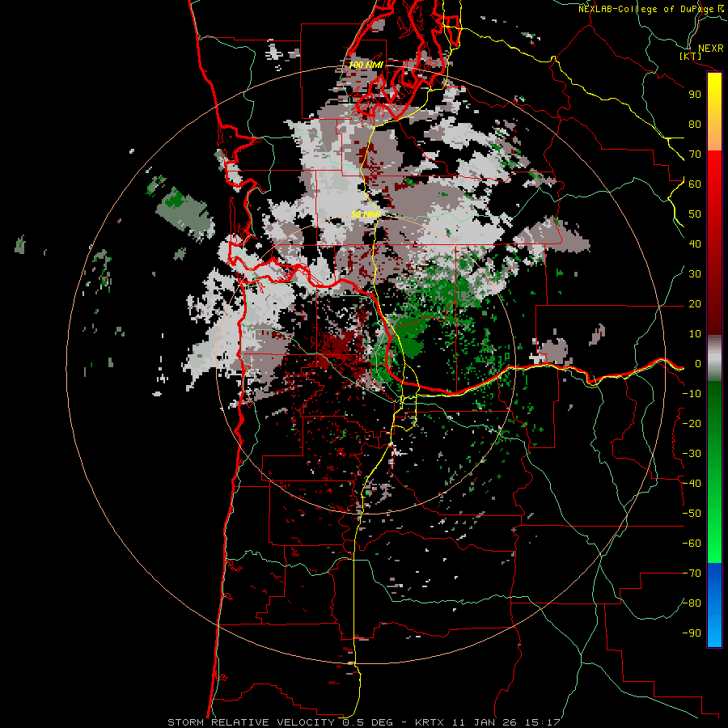Select the 70 value on the velocity scale
The image size is (728, 728).
695,154
